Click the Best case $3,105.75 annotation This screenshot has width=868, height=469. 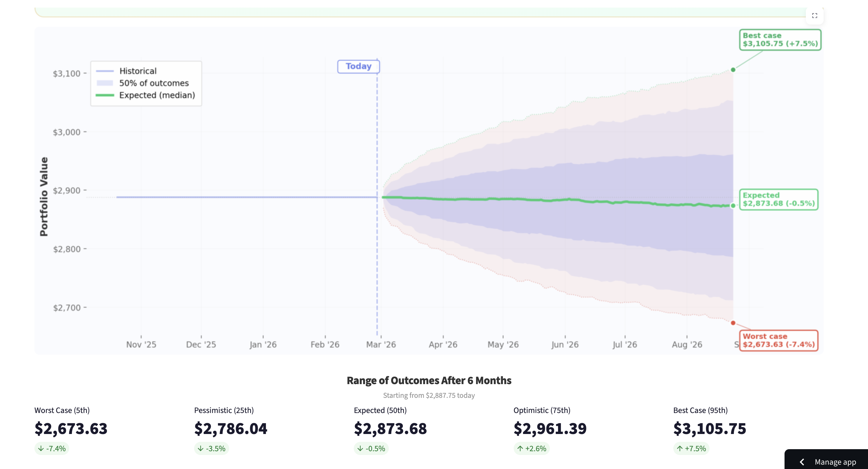(x=780, y=40)
